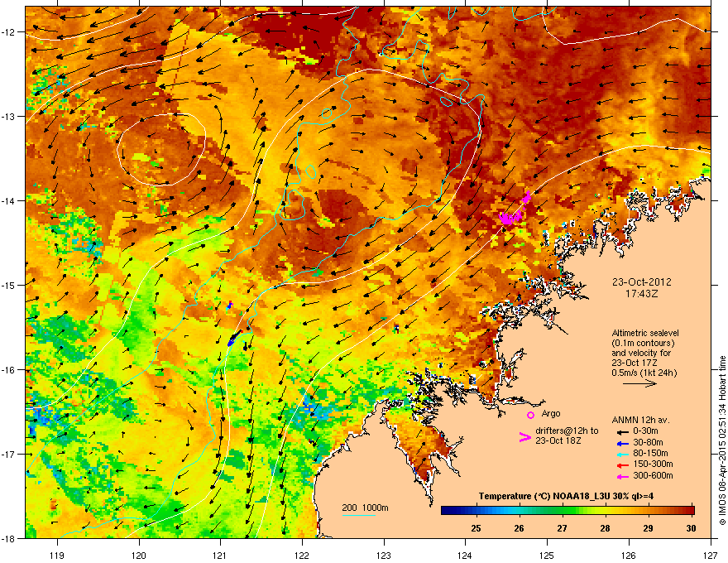Viewport: 728px width, 563px height.
Task: Click the 123 longitude axis label
Action: tap(384, 555)
